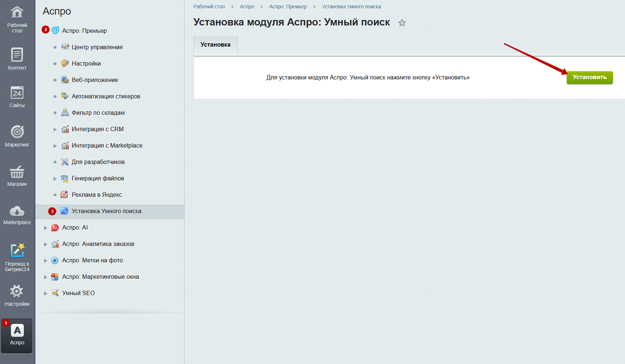The width and height of the screenshot is (625, 364).
Task: Click the Переход в Битрикс24 icon
Action: coord(17,250)
